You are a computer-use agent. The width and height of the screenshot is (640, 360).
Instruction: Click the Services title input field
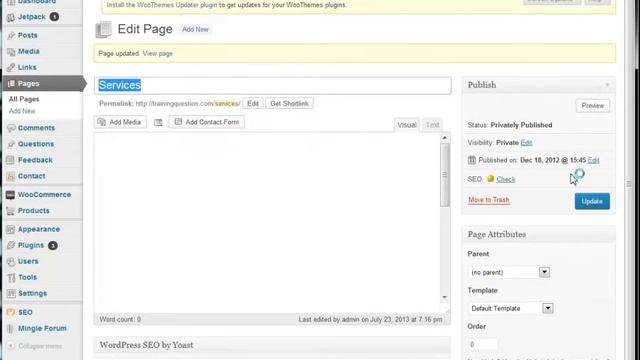tap(273, 85)
